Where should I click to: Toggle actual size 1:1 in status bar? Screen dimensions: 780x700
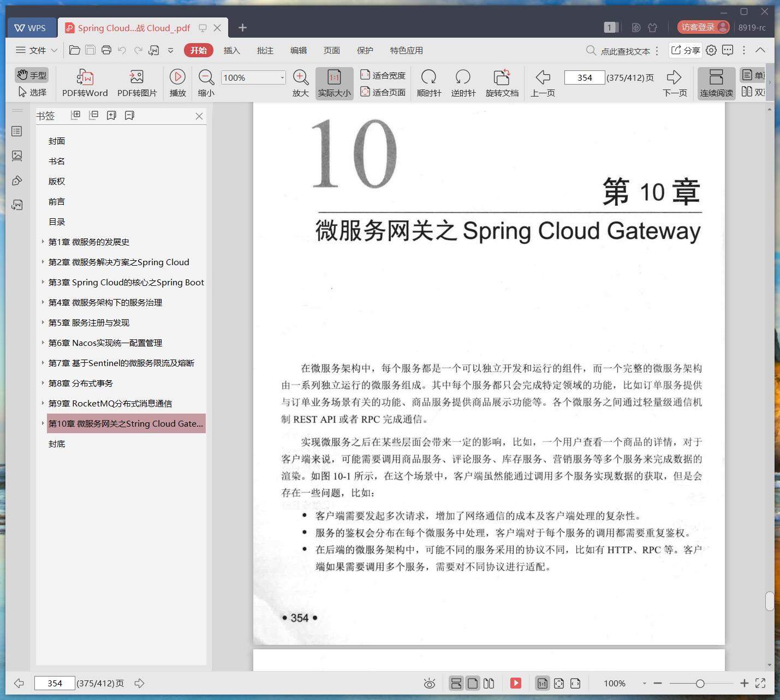click(542, 683)
